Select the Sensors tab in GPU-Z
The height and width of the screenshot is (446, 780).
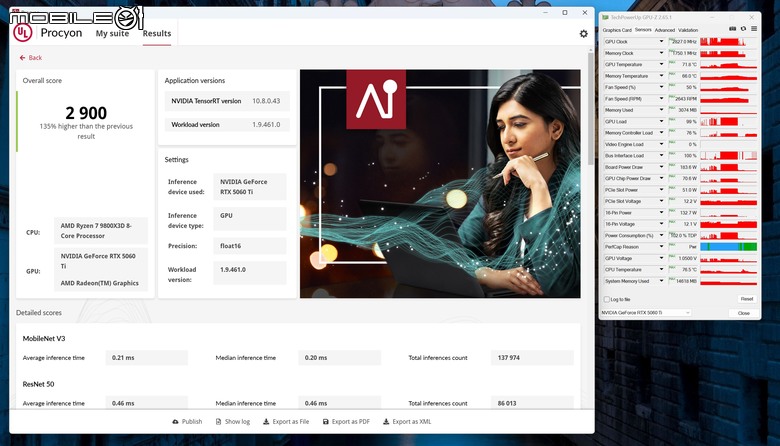pyautogui.click(x=643, y=30)
